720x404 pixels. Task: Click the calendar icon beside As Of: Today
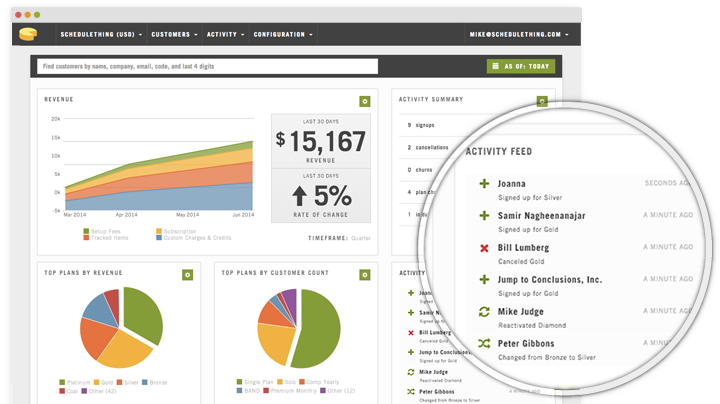point(495,66)
